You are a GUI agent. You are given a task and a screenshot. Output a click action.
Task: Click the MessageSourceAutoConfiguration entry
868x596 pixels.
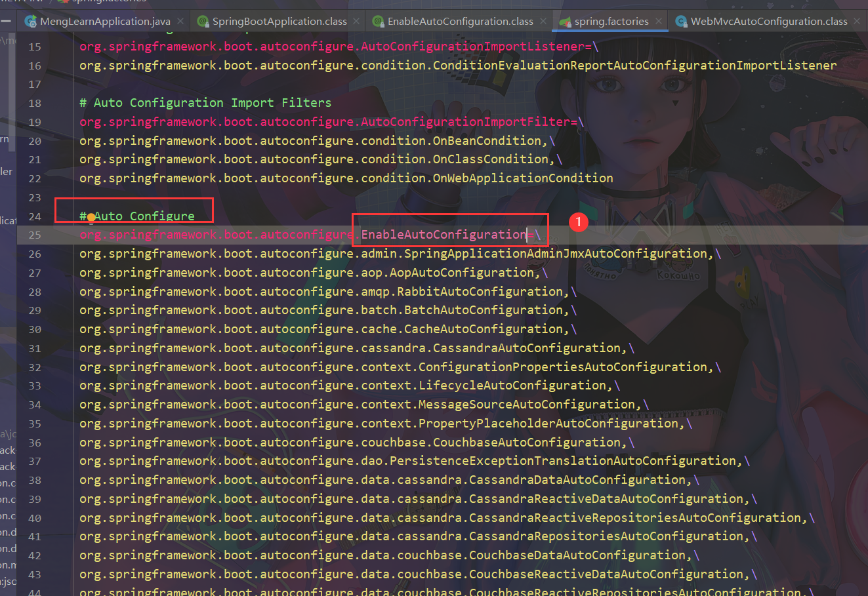527,405
